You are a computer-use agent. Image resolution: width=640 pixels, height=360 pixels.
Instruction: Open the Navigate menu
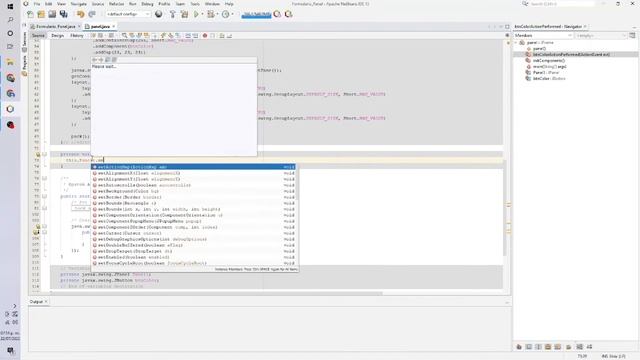tap(78, 4)
